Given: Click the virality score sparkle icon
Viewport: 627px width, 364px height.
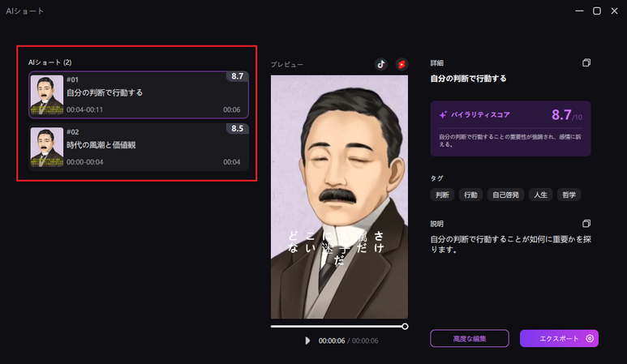Looking at the screenshot, I should tap(443, 114).
